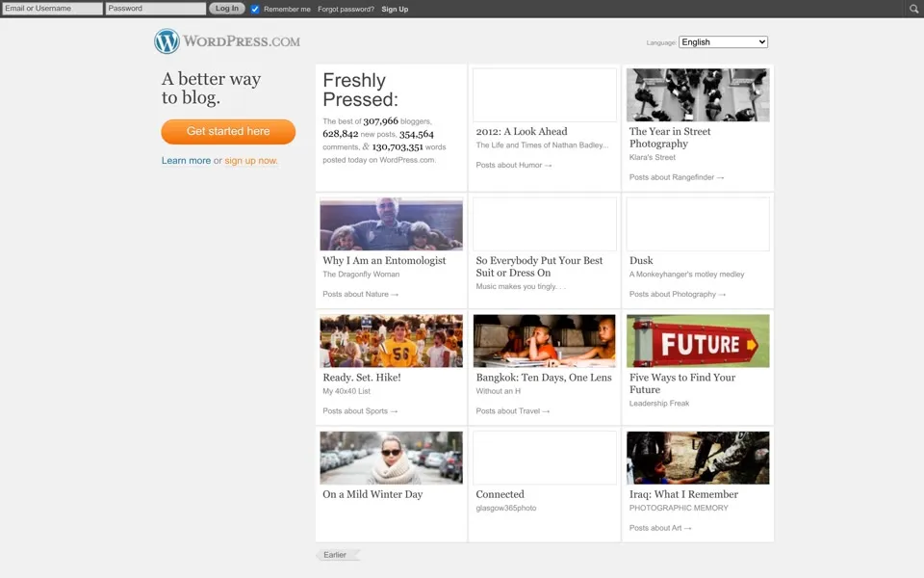Viewport: 924px width, 578px height.
Task: Browse Posts about Travel
Action: tap(513, 411)
